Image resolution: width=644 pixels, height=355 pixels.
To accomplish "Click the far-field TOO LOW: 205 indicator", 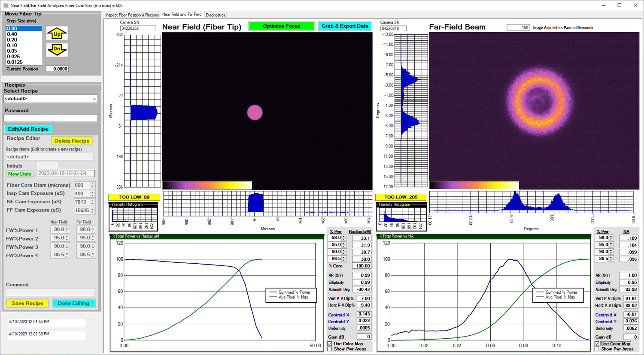I will coord(401,197).
